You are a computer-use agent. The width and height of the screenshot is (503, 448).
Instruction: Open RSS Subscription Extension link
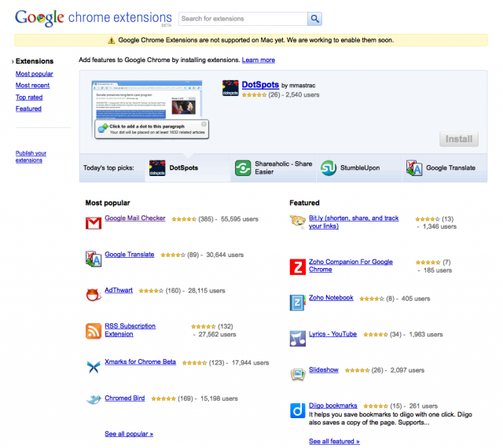point(130,330)
